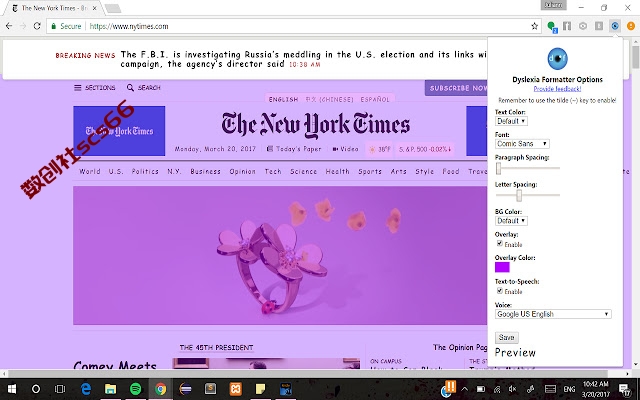Click the ring and flowers hero image
Image resolution: width=640 pixels, height=400 pixels.
[280, 256]
